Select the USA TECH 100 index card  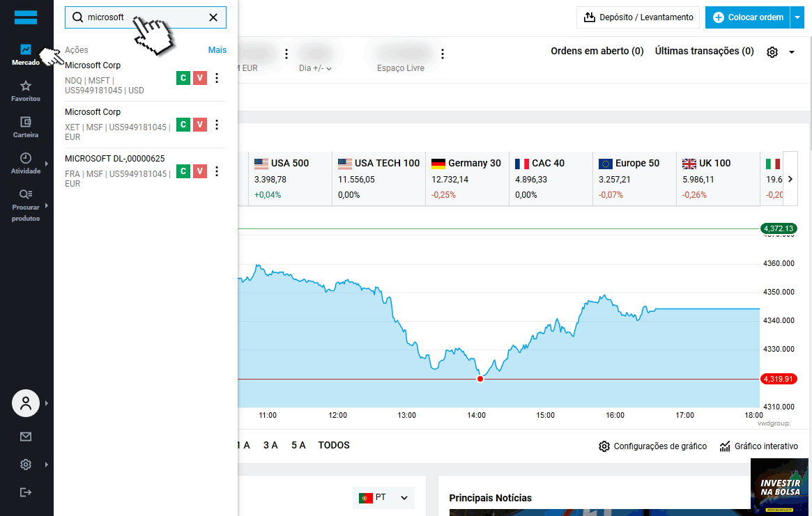(378, 178)
